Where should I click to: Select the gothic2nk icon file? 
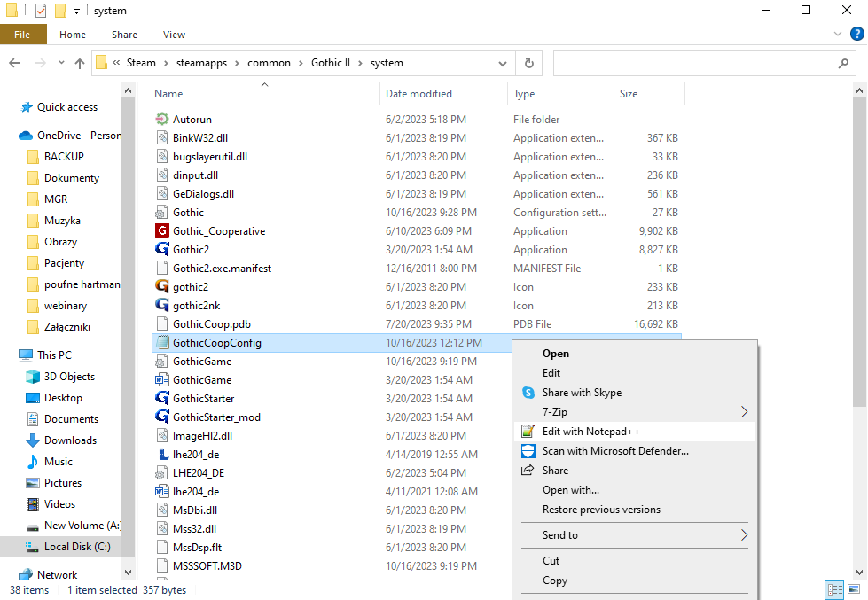pos(161,306)
